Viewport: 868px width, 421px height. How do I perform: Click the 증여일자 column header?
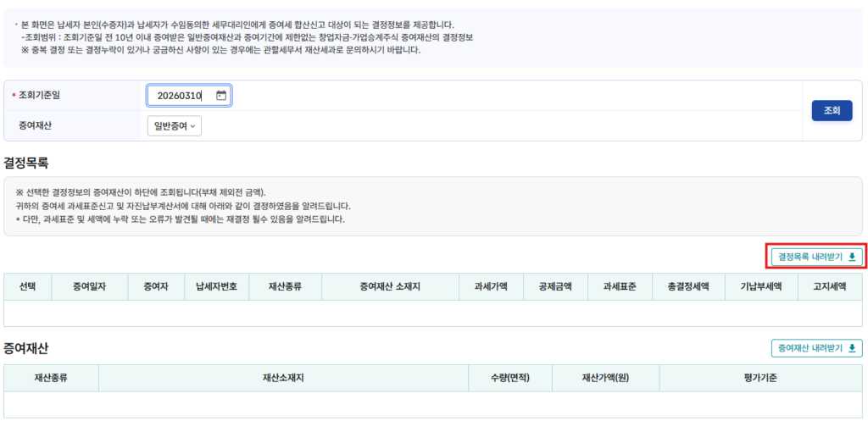point(89,287)
